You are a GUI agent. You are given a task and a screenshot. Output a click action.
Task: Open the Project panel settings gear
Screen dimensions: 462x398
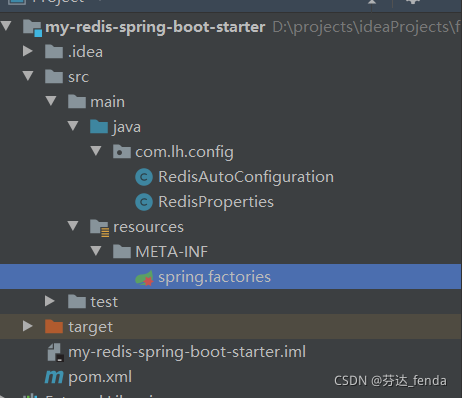click(413, 2)
